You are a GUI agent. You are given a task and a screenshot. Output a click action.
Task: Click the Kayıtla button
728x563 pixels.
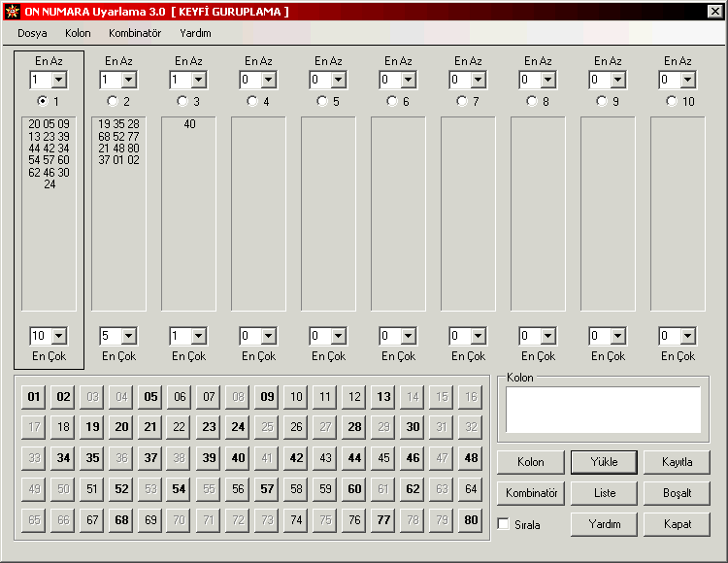pos(676,462)
